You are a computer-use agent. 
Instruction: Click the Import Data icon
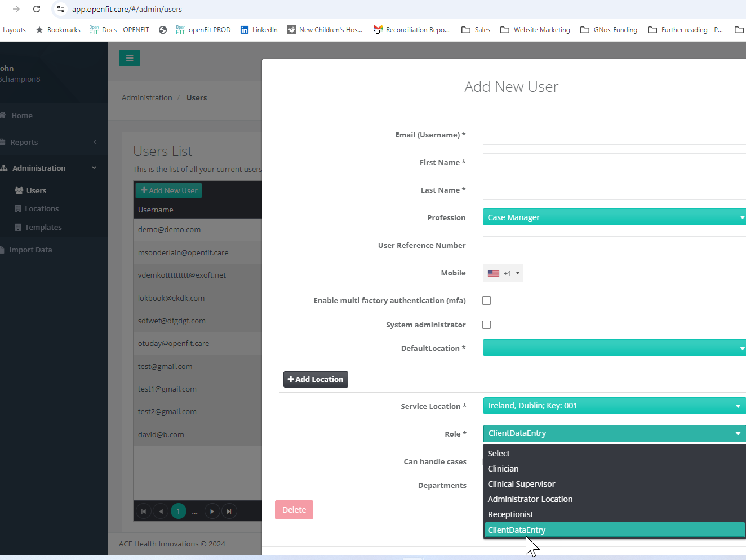pos(2,250)
